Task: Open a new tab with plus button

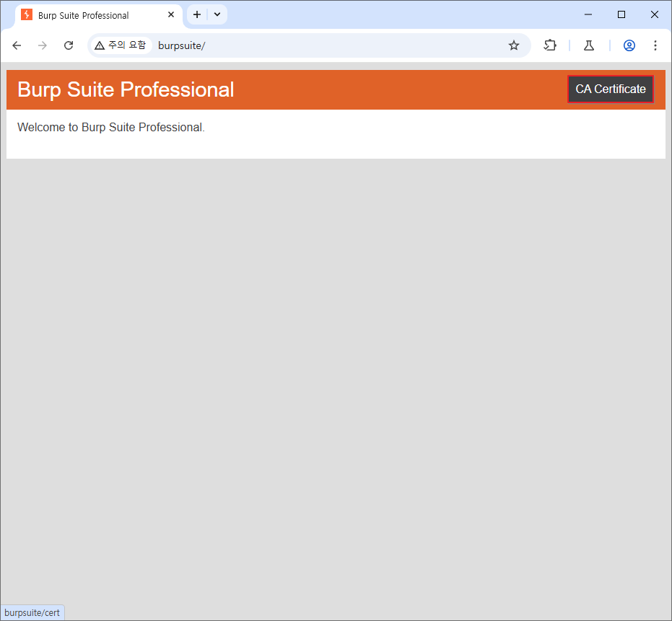Action: coord(197,14)
